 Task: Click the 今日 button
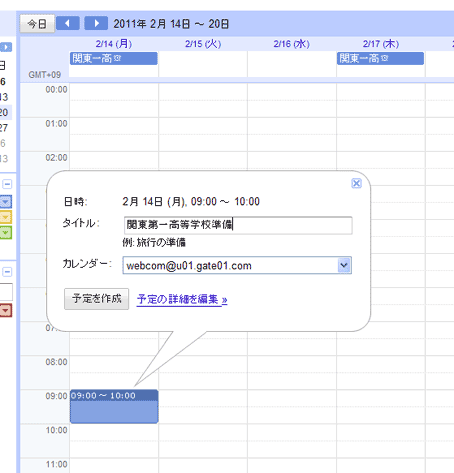tap(37, 24)
